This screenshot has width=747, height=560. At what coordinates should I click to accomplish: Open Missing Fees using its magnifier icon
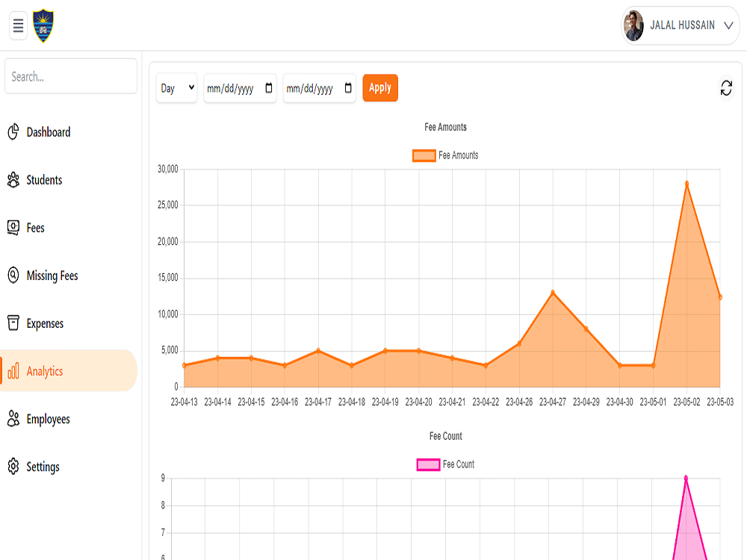[13, 275]
